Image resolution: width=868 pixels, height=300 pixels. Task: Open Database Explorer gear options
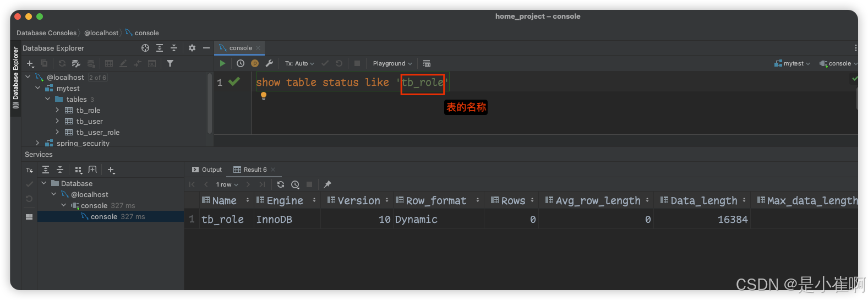point(192,48)
